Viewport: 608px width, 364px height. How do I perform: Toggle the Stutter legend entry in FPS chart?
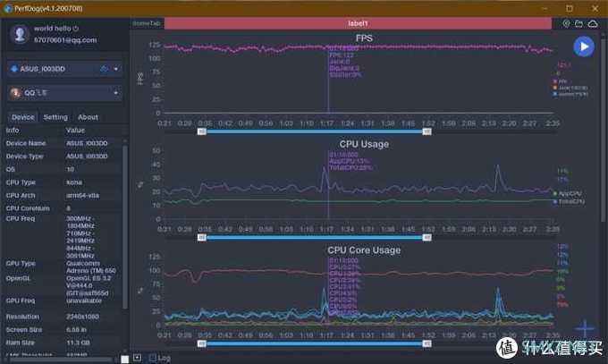(x=570, y=94)
